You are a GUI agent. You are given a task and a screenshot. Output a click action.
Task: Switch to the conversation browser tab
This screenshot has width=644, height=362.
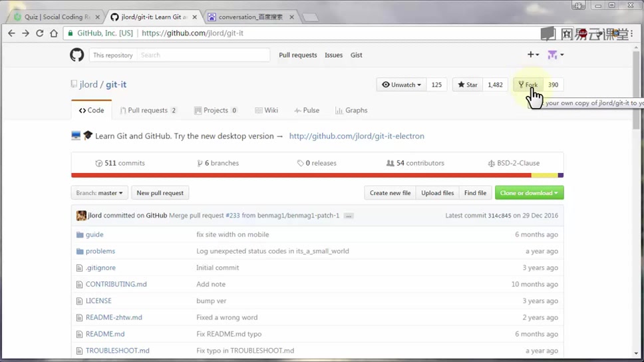click(251, 17)
